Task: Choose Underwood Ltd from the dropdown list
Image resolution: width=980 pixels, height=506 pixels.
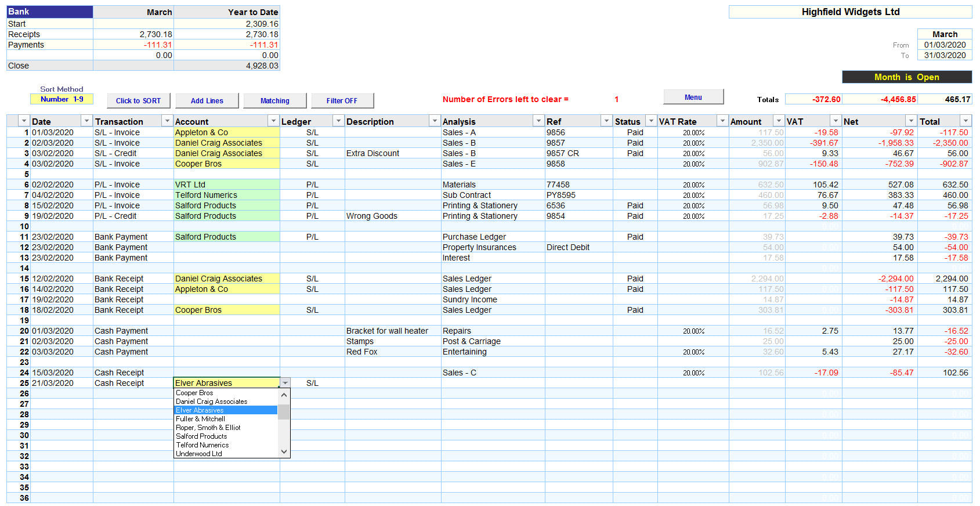Action: (x=226, y=454)
